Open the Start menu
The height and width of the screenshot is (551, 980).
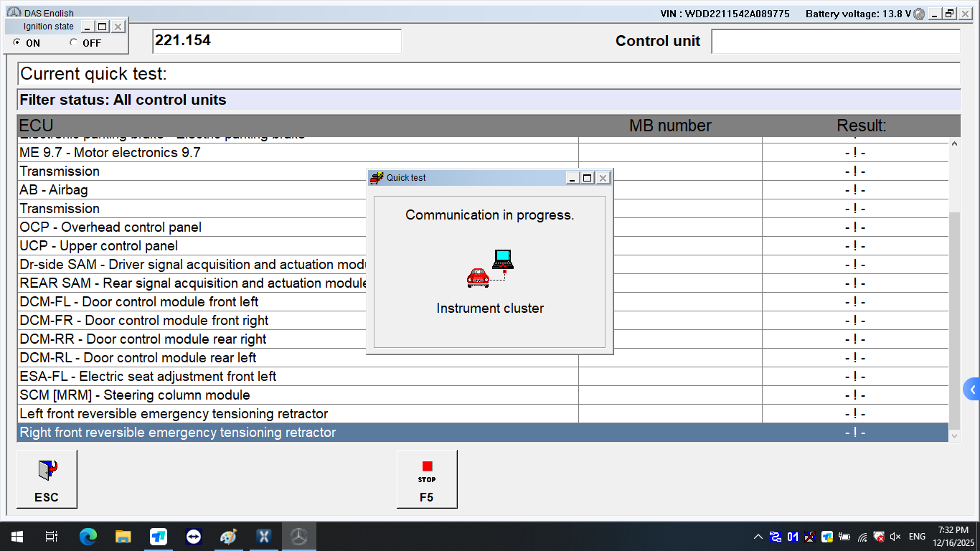tap(16, 536)
